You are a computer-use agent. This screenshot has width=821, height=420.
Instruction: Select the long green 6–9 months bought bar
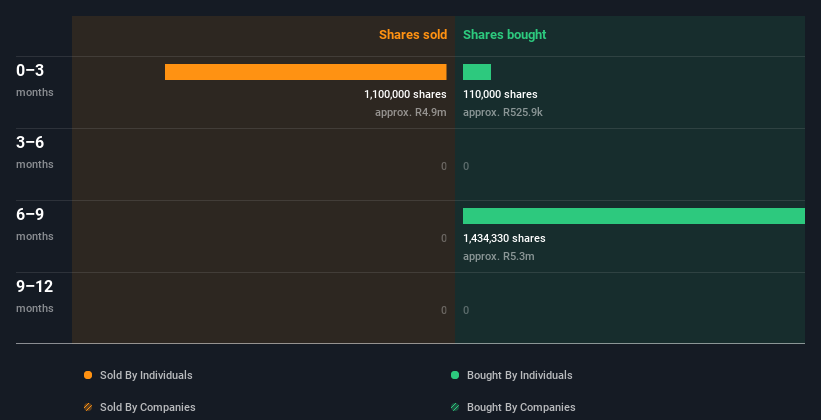point(634,216)
